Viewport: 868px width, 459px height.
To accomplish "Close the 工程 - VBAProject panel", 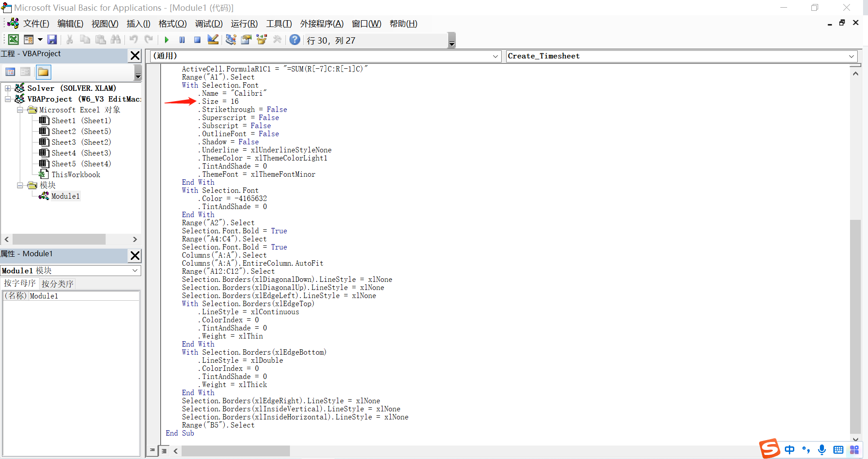I will pyautogui.click(x=135, y=56).
